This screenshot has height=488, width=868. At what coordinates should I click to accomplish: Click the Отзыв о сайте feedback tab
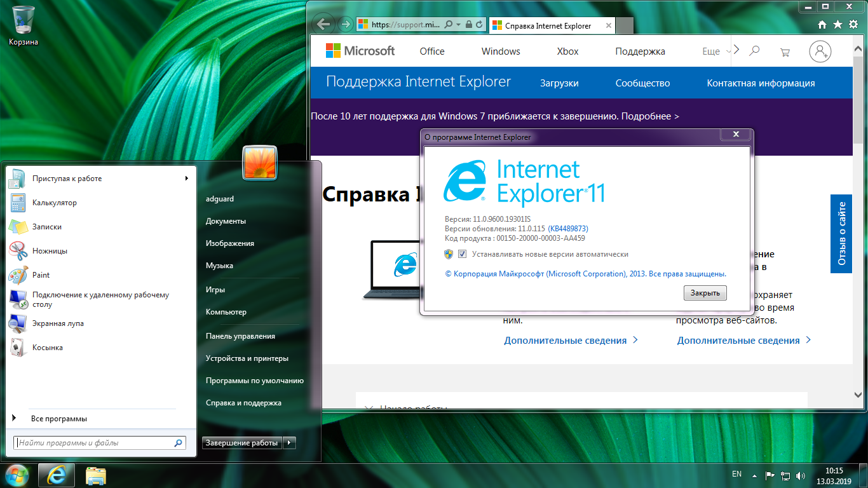point(841,234)
